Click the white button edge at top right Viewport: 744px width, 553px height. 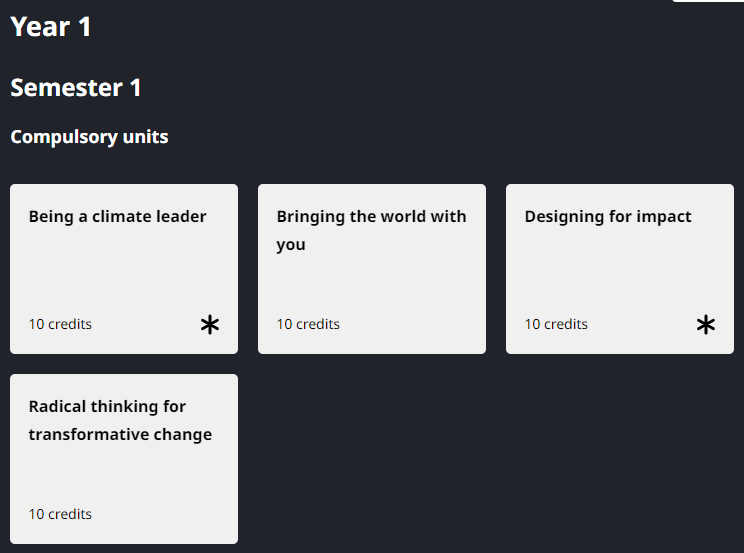(707, 1)
